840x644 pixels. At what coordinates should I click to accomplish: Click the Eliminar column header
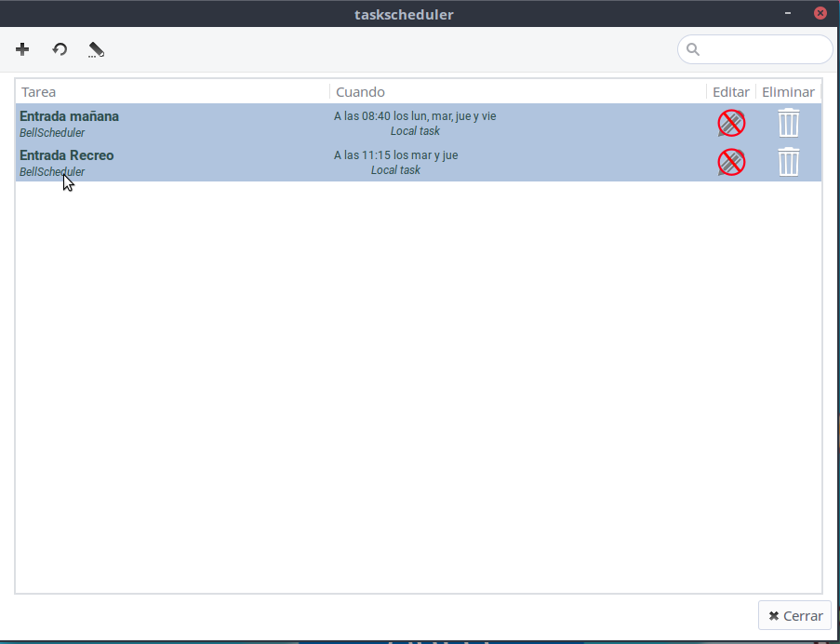click(788, 92)
